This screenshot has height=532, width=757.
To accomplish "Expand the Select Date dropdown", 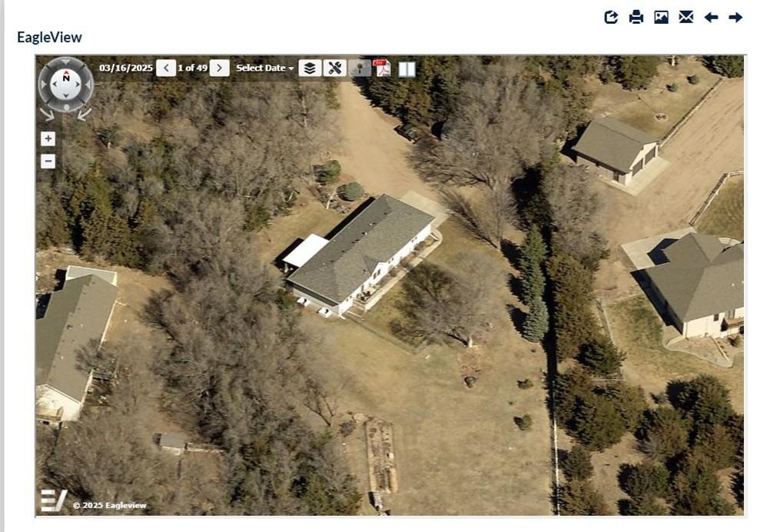I will (x=264, y=68).
